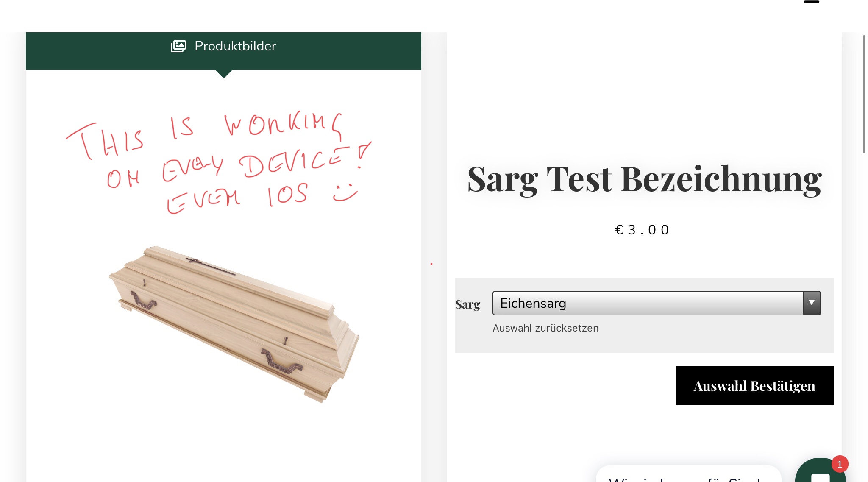Reset choice via Auswahl zurücksetzen
This screenshot has width=868, height=482.
click(x=545, y=328)
